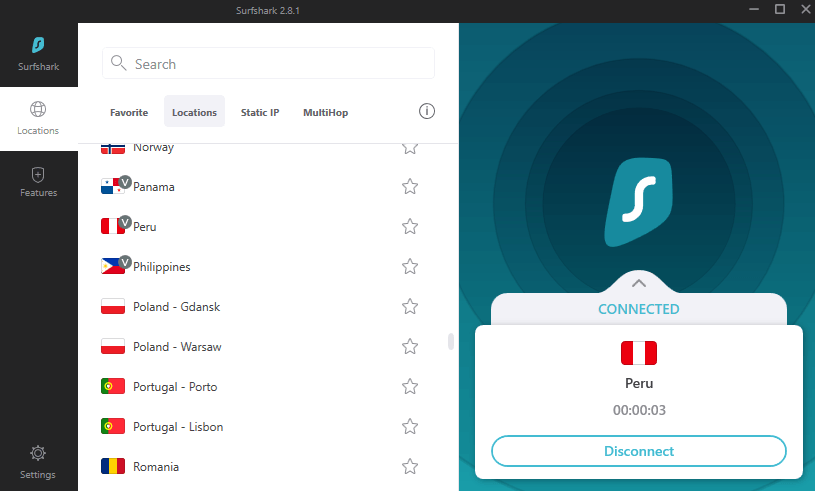Click the magnifier search icon
Viewport: 815px width, 491px height.
pos(119,63)
